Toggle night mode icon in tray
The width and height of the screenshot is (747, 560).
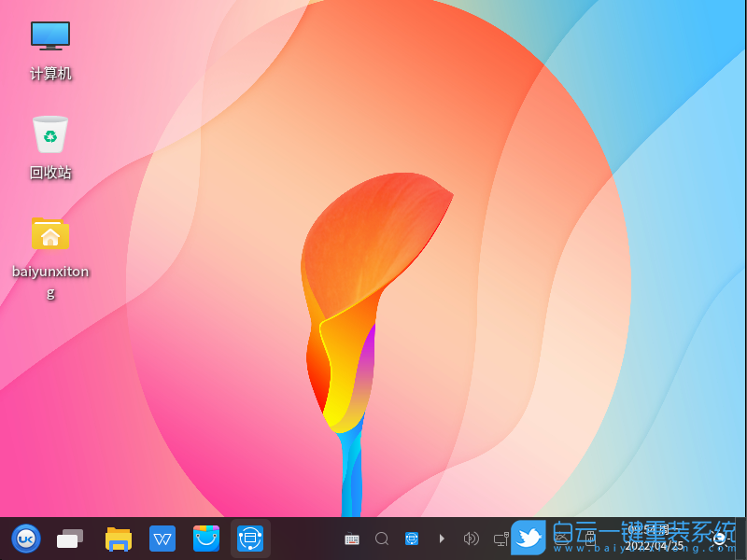720,539
